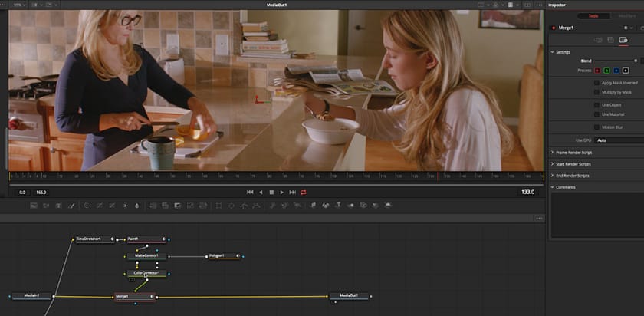Screen dimensions: 644x316
Task: Collapse the Settings section in the Inspector
Action: tap(553, 52)
